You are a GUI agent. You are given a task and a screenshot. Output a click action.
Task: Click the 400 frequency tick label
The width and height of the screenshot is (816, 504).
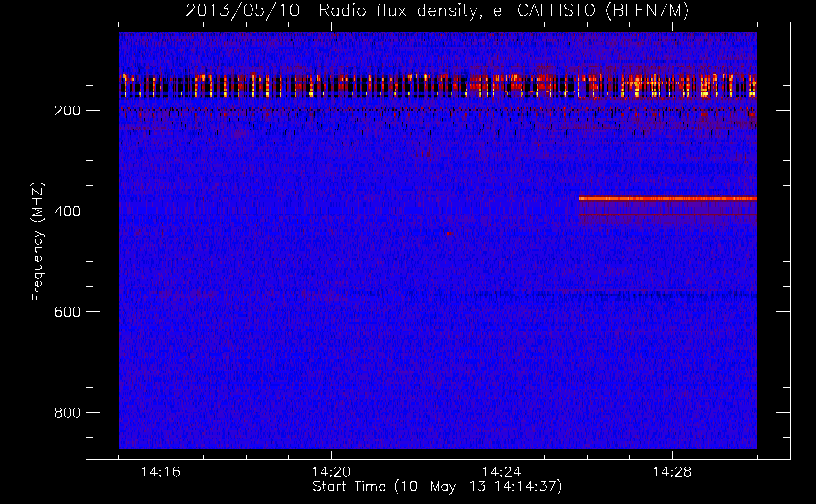(67, 211)
